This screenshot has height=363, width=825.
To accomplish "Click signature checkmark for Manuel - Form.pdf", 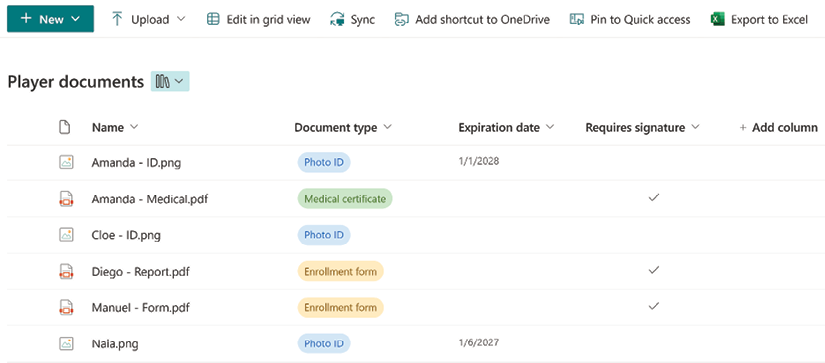I will (x=654, y=306).
